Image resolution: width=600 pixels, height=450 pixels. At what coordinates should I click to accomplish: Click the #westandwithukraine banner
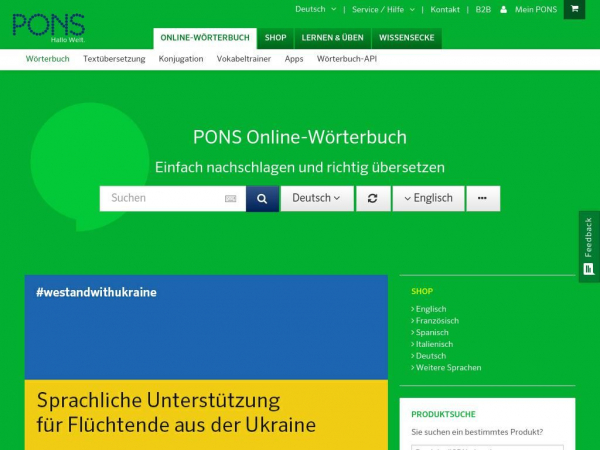coord(206,327)
